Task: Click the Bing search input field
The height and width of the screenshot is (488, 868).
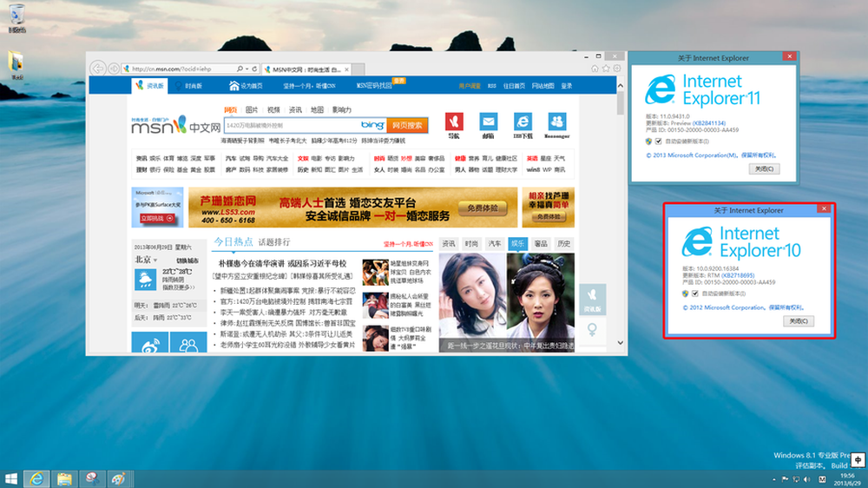Action: click(x=291, y=125)
